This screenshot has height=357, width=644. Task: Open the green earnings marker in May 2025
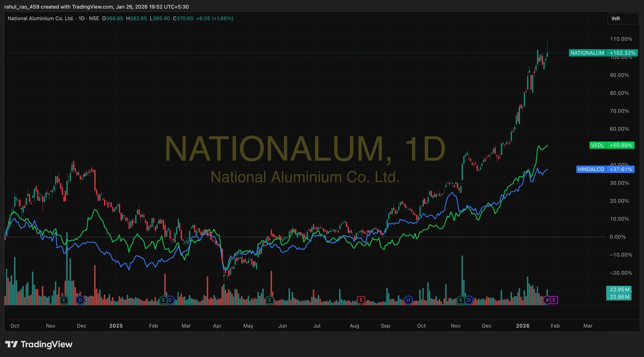pyautogui.click(x=270, y=300)
